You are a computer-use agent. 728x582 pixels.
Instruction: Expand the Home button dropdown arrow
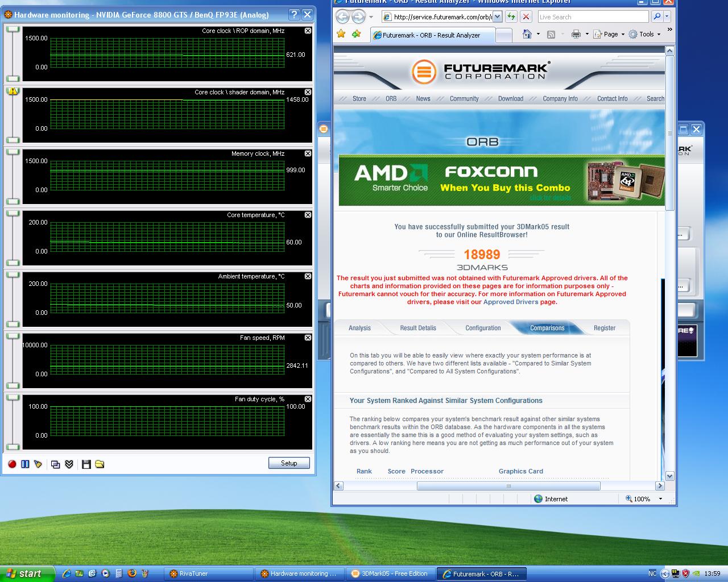538,34
